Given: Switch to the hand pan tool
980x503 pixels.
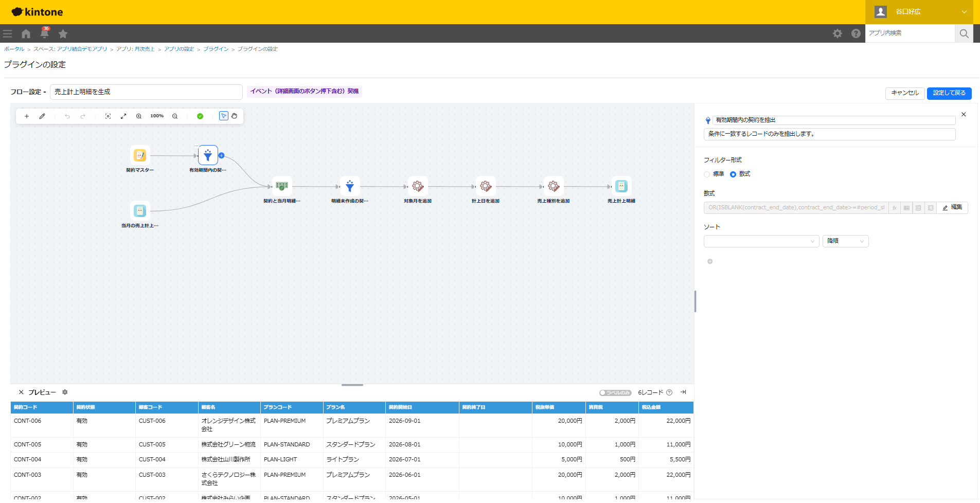Looking at the screenshot, I should click(235, 116).
